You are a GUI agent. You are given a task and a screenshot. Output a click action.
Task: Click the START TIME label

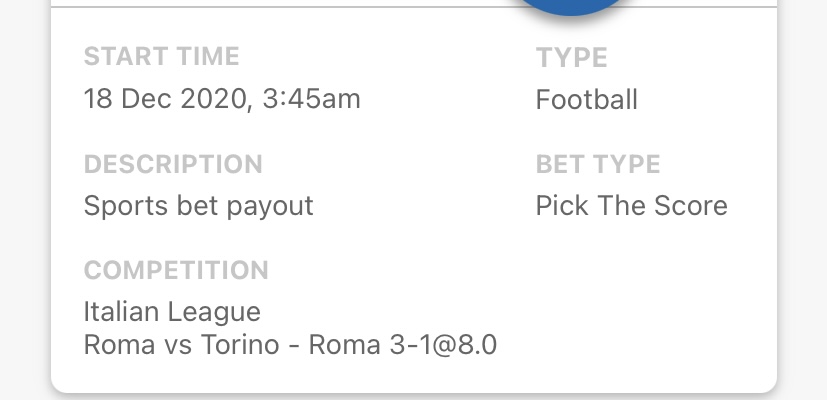pos(162,56)
